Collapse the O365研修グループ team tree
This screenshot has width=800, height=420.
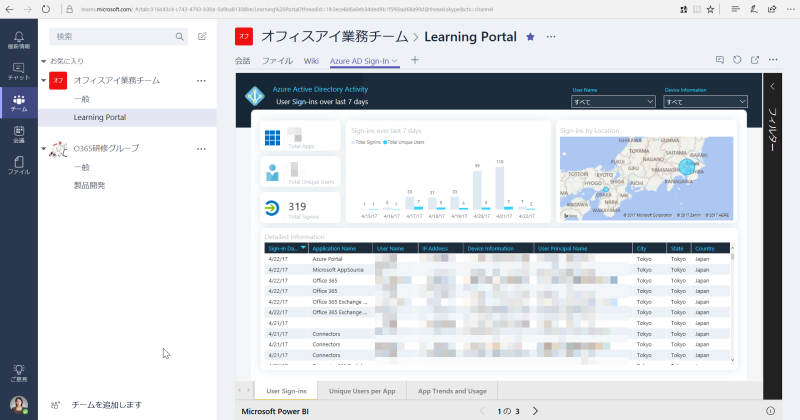[44, 149]
